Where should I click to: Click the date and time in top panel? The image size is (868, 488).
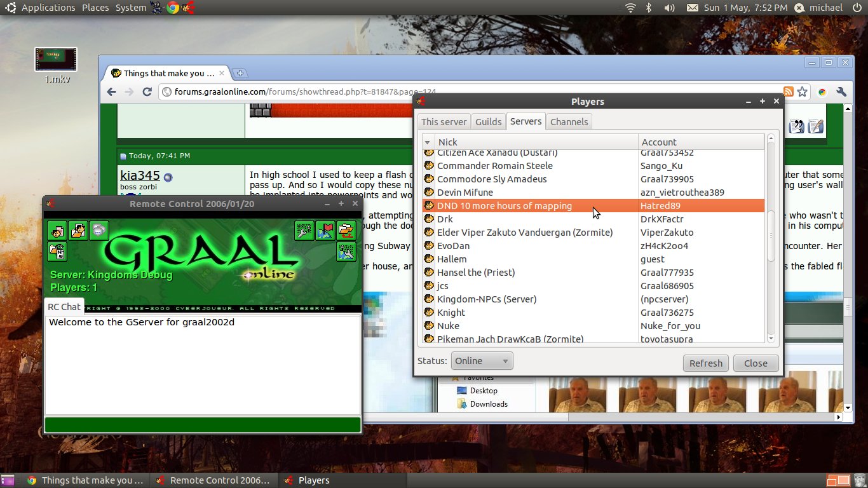coord(746,8)
